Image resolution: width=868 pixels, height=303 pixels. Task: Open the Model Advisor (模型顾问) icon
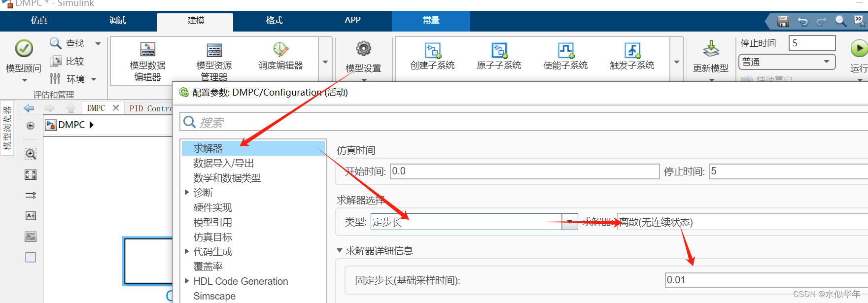click(x=24, y=48)
